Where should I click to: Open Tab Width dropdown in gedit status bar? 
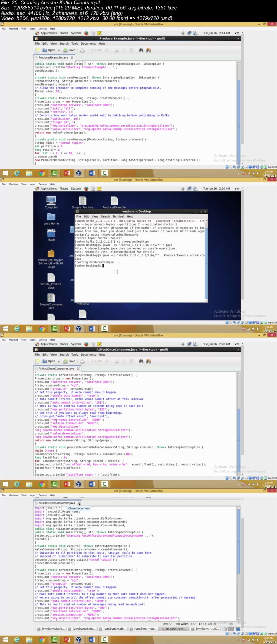185,624
